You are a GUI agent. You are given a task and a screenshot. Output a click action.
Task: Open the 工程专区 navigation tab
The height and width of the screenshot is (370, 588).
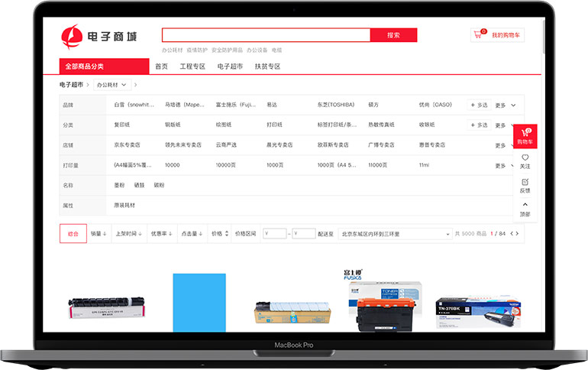pos(192,67)
